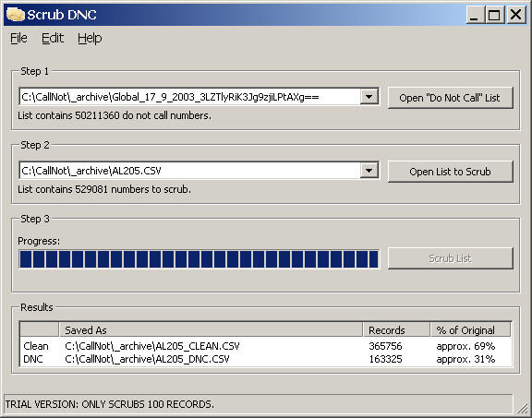Click the Scrub DNC app icon in title bar

16,15
